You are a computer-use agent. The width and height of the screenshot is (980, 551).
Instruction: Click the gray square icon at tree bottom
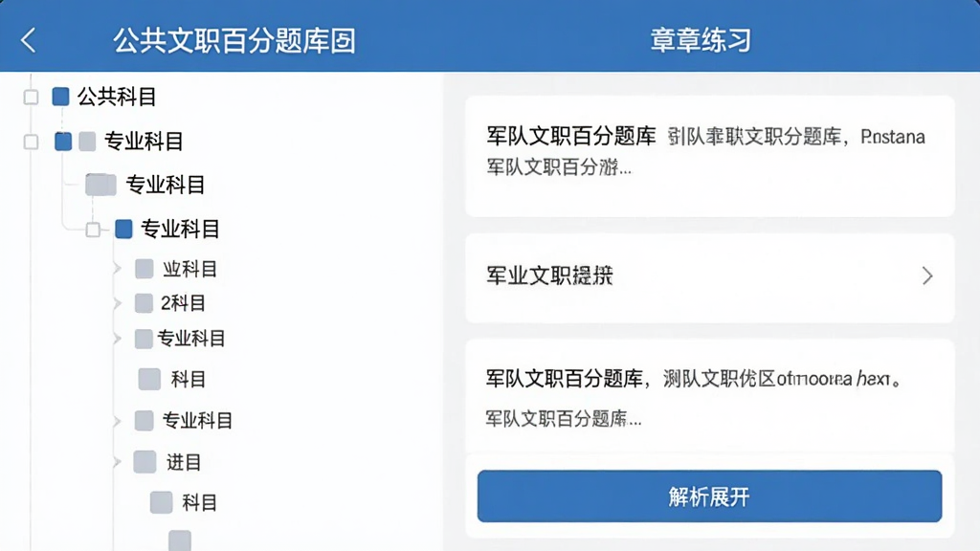point(180,540)
